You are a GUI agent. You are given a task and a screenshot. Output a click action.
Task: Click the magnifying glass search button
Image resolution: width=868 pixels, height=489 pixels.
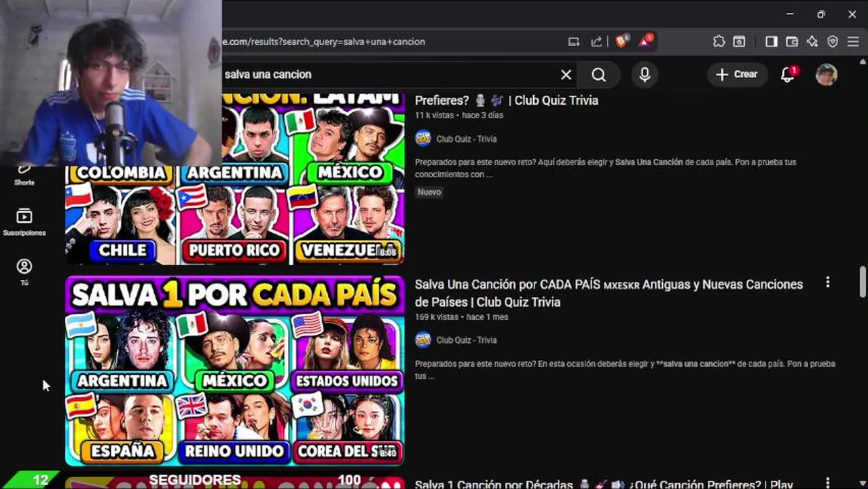tap(598, 75)
